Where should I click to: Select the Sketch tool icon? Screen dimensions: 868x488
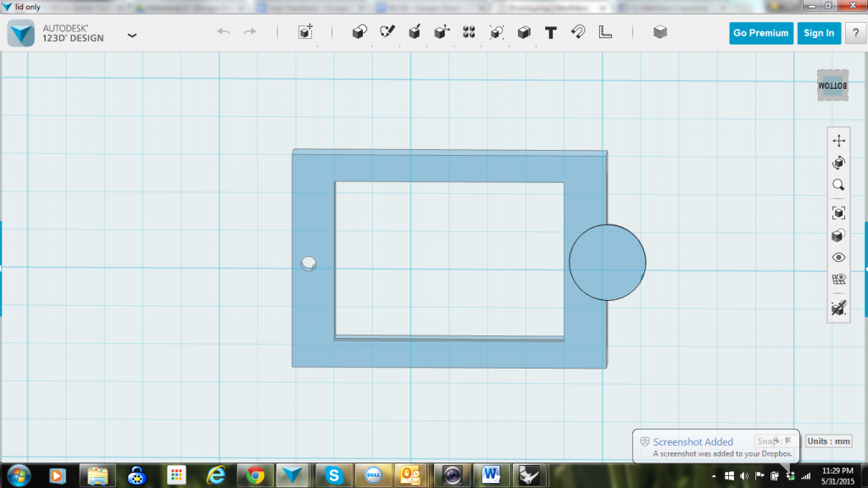387,33
